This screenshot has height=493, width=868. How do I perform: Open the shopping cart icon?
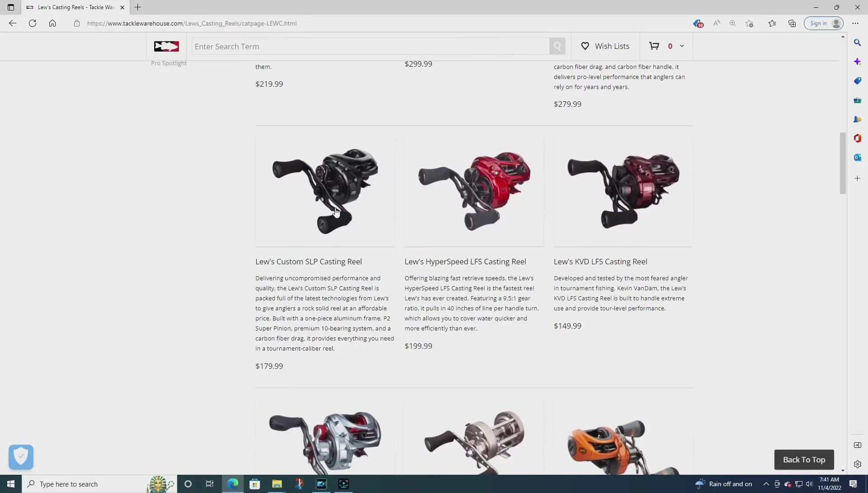click(x=654, y=46)
